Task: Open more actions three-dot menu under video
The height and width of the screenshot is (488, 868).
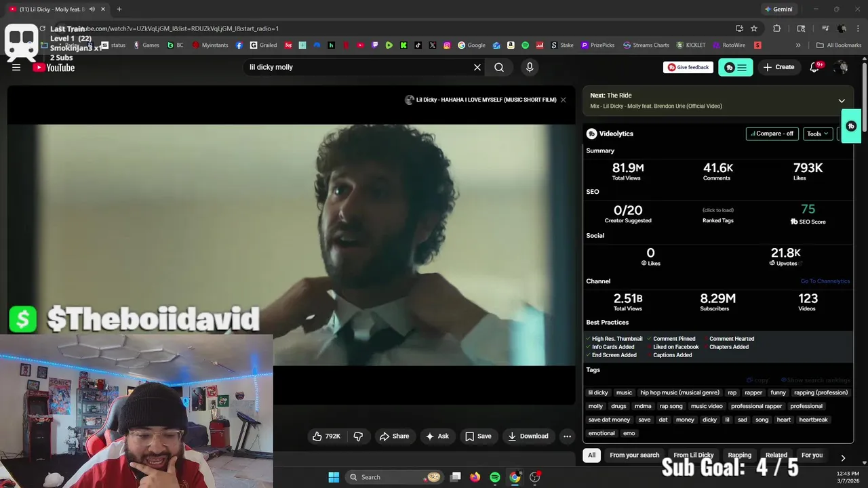Action: tap(567, 436)
